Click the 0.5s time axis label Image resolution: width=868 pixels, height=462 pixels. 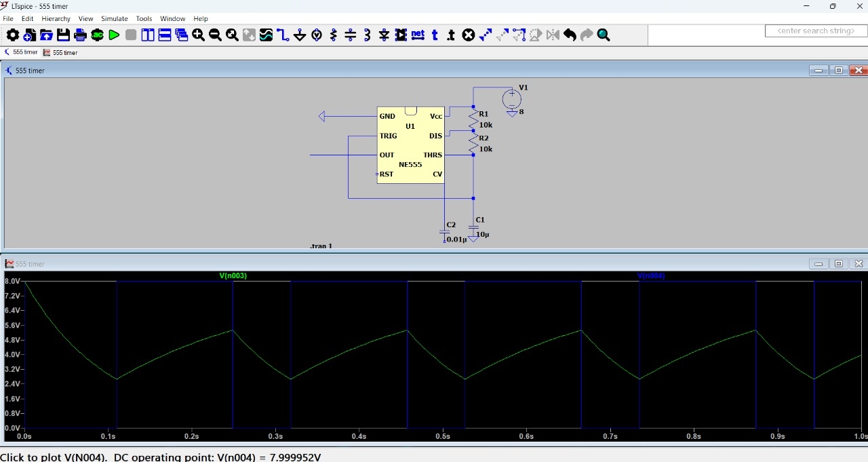coord(442,436)
